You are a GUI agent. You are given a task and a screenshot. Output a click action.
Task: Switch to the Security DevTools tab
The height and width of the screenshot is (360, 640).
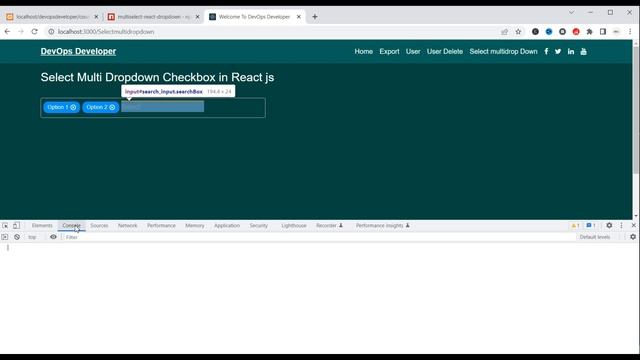pos(259,225)
